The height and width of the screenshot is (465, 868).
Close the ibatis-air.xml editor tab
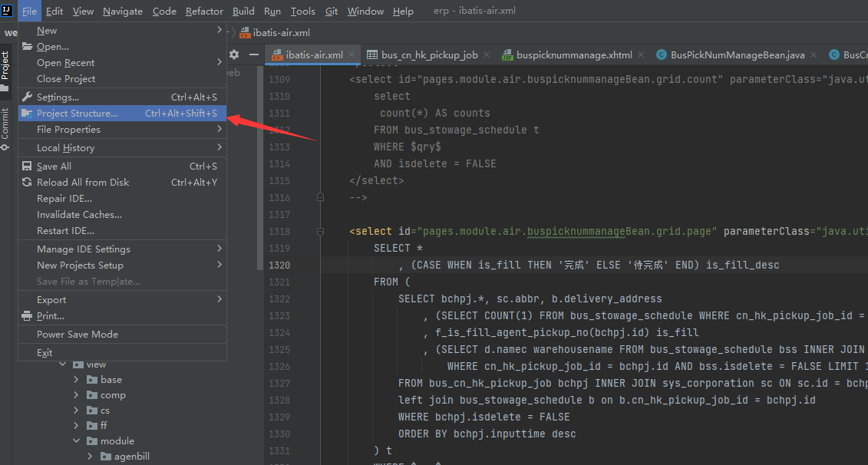(352, 54)
